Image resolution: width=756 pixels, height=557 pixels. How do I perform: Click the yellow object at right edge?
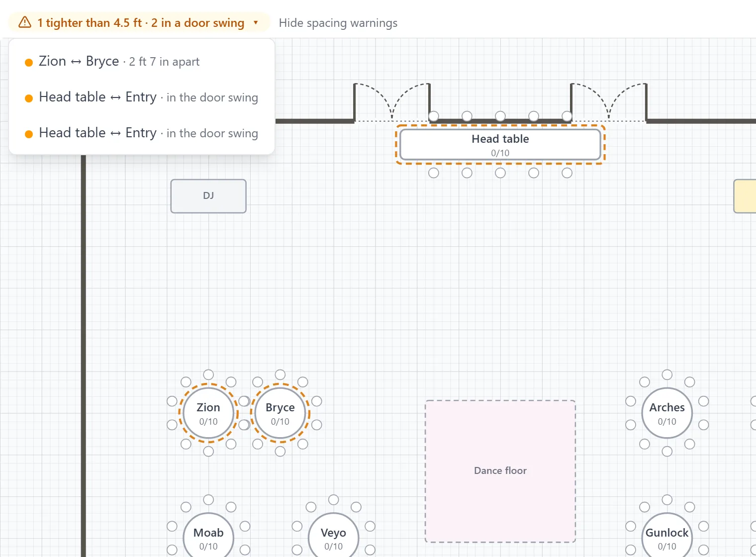745,196
